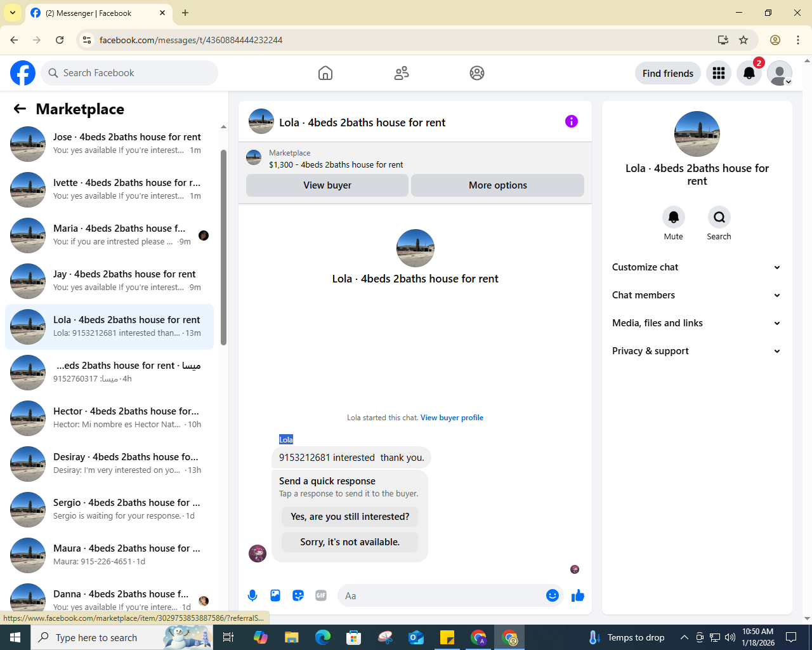Click the Search Facebook field
This screenshot has width=812, height=650.
coord(129,73)
